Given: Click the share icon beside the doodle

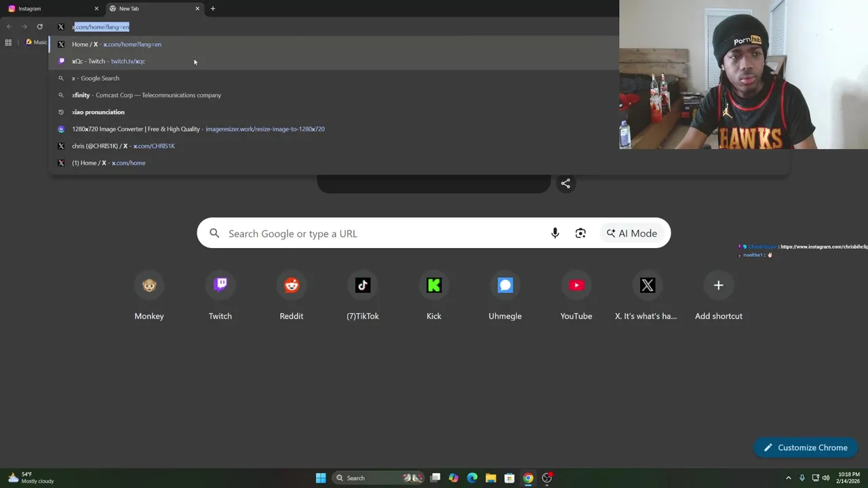Looking at the screenshot, I should click(566, 183).
